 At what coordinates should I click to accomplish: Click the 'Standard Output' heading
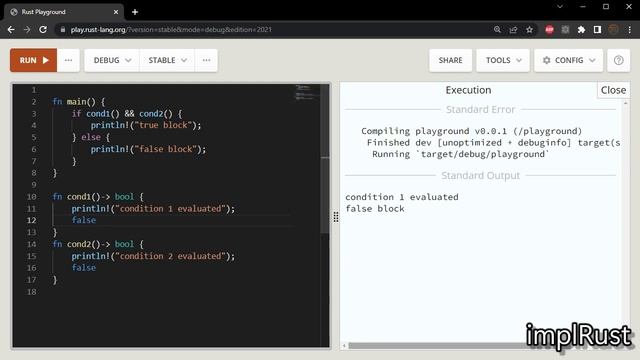click(x=480, y=176)
